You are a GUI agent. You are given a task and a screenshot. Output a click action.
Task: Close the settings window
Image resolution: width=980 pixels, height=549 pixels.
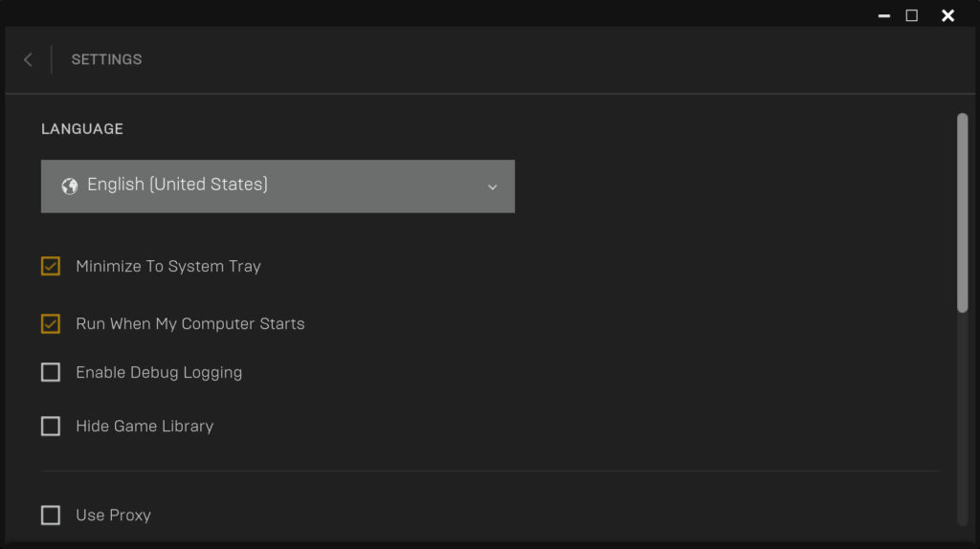click(x=948, y=15)
